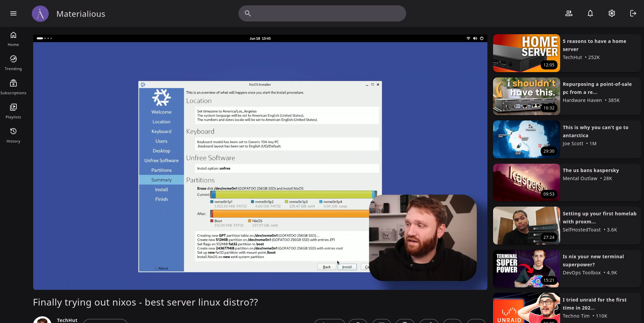Open TechHut channel on home server card

click(x=572, y=57)
